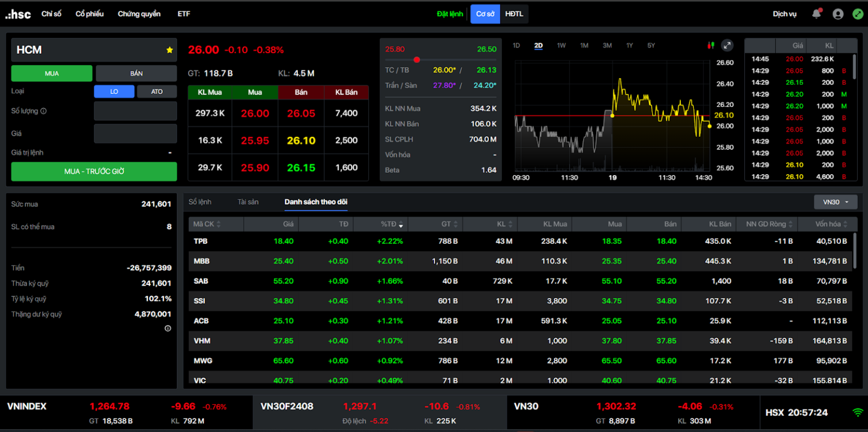Open the Cổ phiếu menu
This screenshot has width=868, height=432.
89,14
